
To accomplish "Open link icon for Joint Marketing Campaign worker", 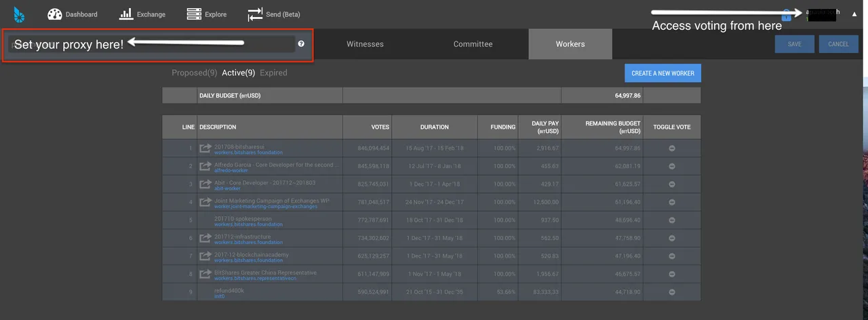I will (x=205, y=202).
